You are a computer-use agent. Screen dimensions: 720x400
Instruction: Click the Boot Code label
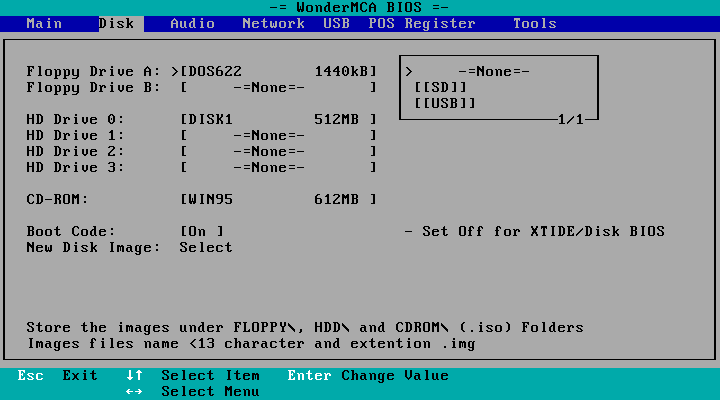(x=71, y=231)
